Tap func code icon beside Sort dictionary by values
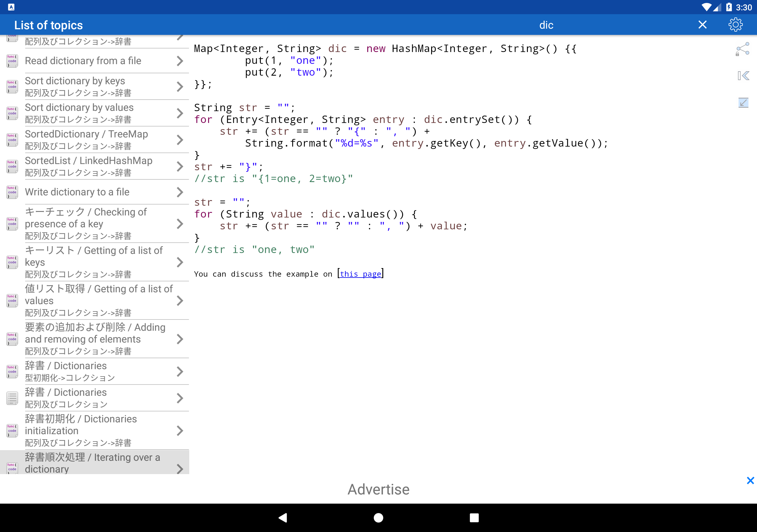This screenshot has width=757, height=532. [x=12, y=113]
